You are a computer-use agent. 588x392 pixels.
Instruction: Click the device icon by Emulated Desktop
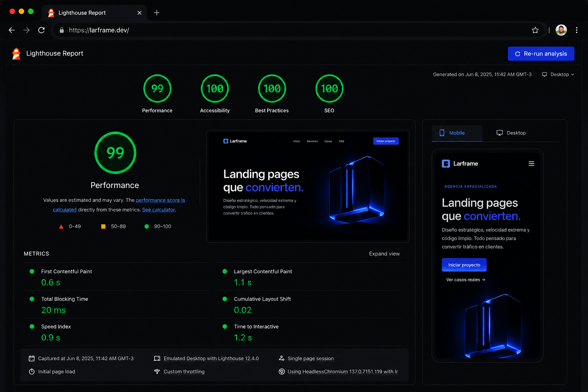pyautogui.click(x=157, y=358)
